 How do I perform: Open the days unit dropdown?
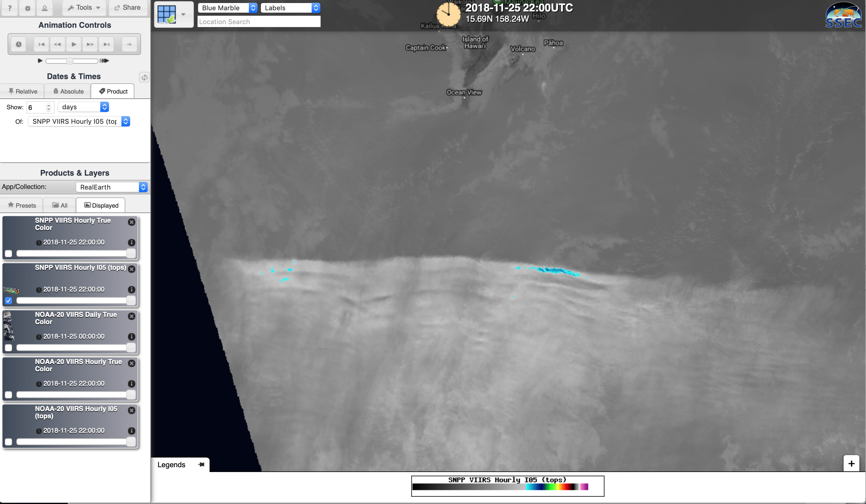(84, 107)
